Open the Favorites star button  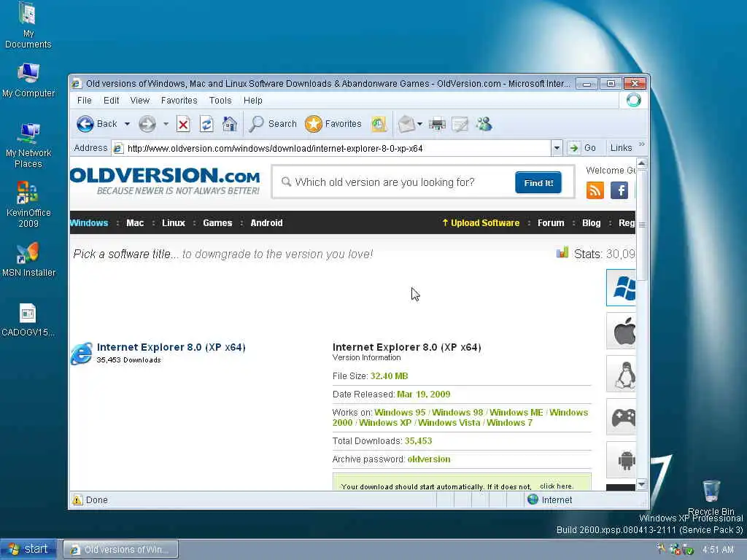pos(333,124)
